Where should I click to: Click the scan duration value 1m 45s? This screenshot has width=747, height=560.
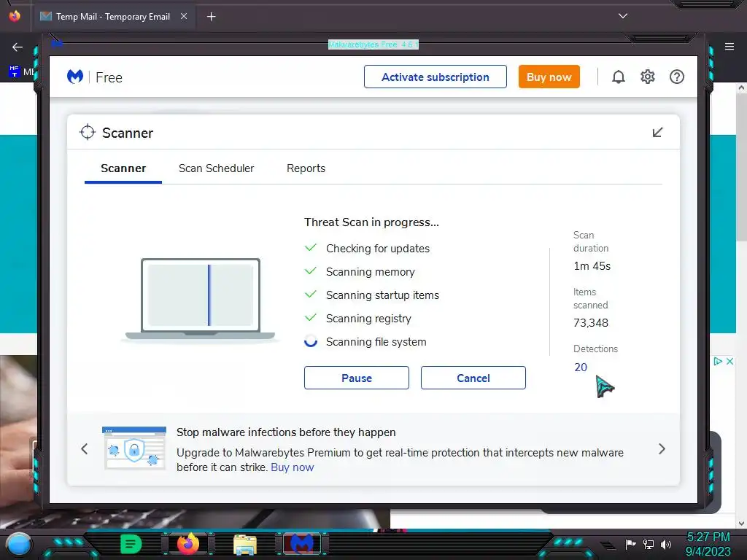pos(592,266)
